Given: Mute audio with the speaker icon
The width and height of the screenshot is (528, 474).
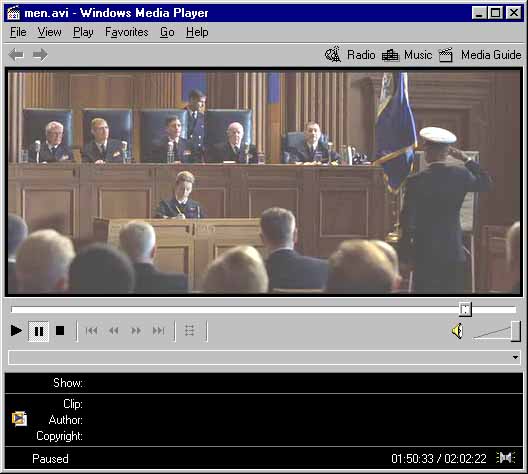Looking at the screenshot, I should point(458,331).
